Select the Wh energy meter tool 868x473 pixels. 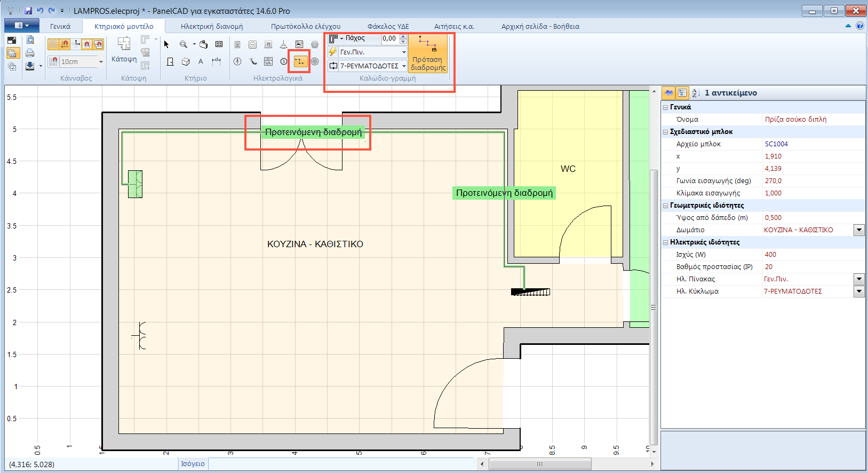pos(268,62)
